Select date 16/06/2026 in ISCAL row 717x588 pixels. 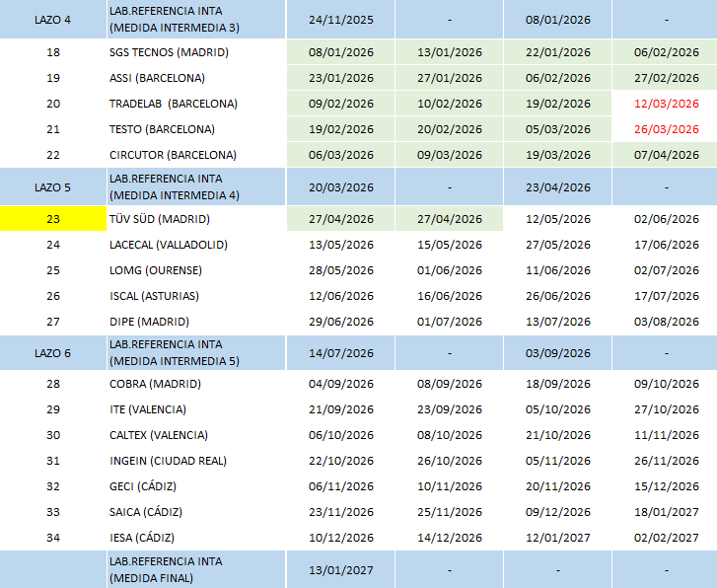tap(450, 296)
